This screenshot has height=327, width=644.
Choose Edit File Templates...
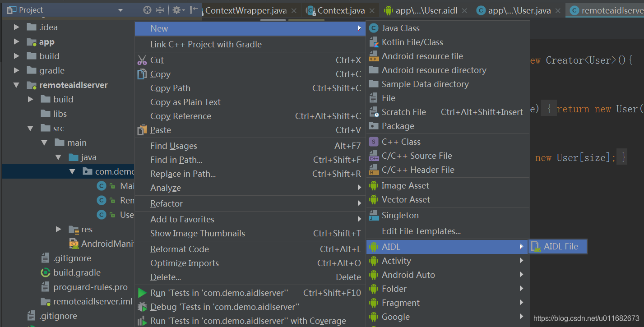click(447, 231)
